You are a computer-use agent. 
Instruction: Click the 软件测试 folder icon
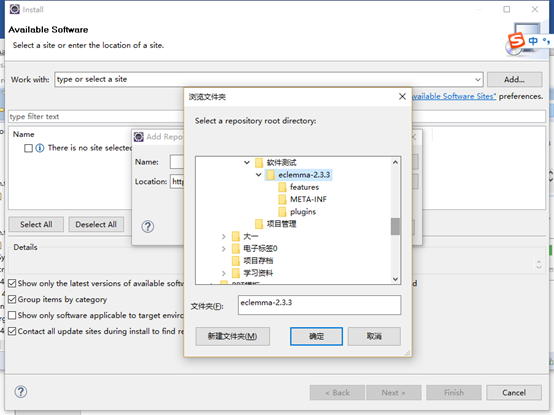(x=259, y=162)
